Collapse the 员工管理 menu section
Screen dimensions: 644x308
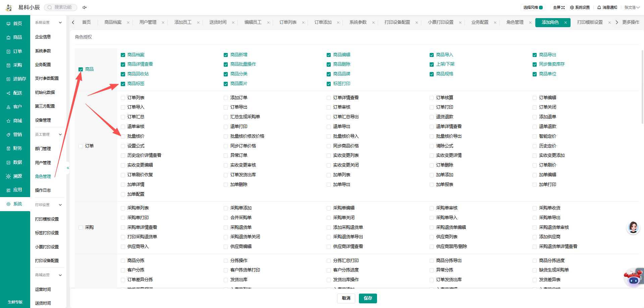[x=60, y=134]
